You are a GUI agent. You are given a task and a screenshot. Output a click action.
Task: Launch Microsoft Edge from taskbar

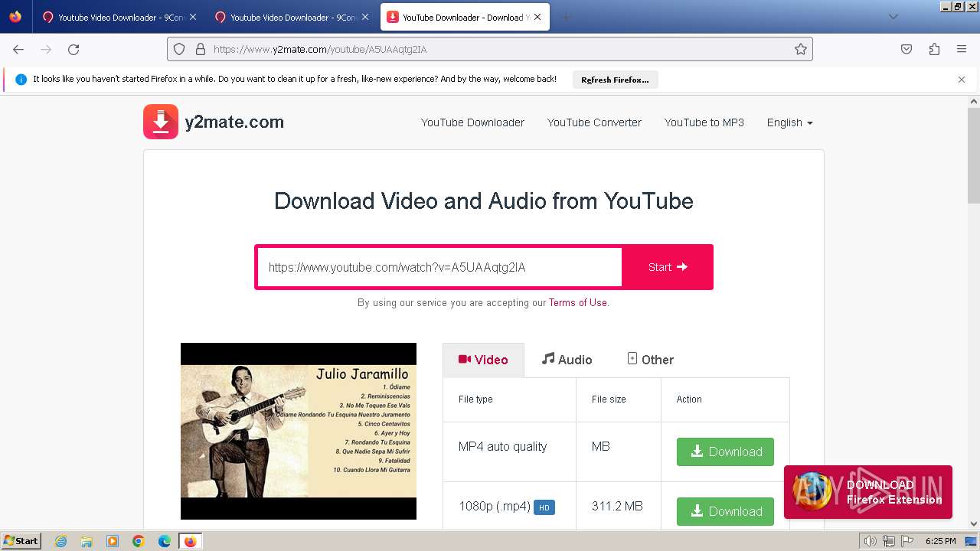pos(165,541)
